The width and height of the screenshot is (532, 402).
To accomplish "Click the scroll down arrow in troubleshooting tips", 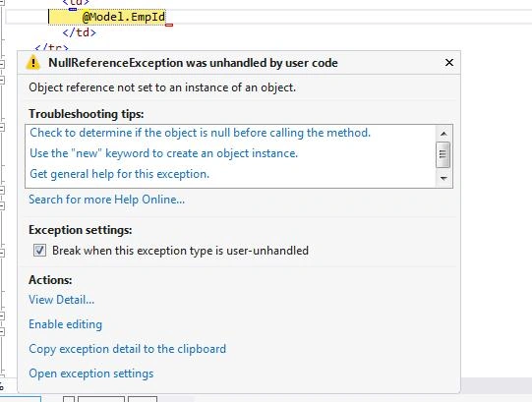I will [x=443, y=178].
